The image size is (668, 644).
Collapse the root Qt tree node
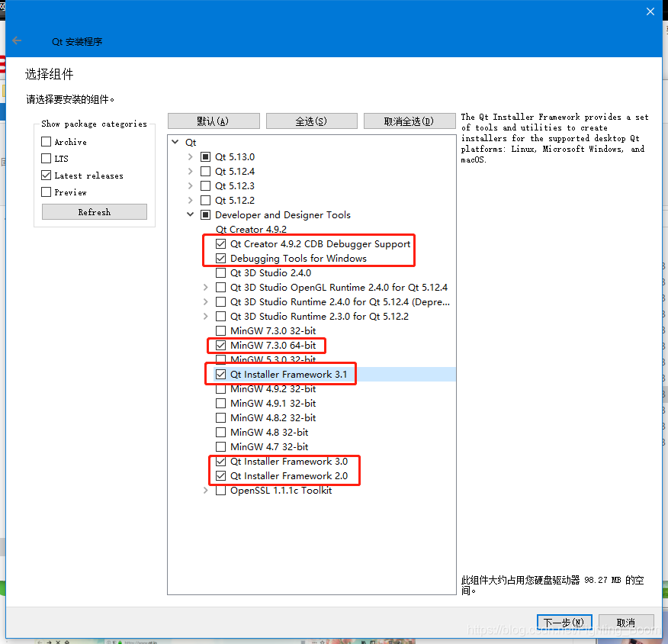pyautogui.click(x=175, y=142)
